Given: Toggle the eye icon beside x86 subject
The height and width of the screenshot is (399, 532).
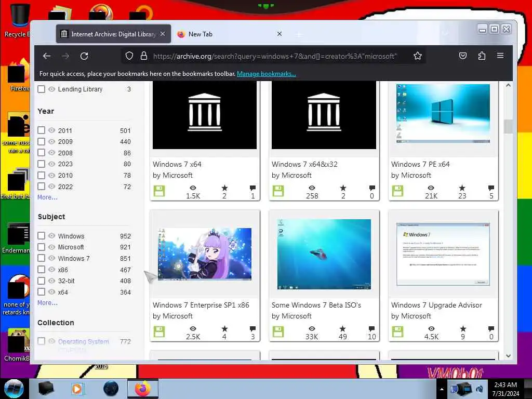Looking at the screenshot, I should point(51,270).
